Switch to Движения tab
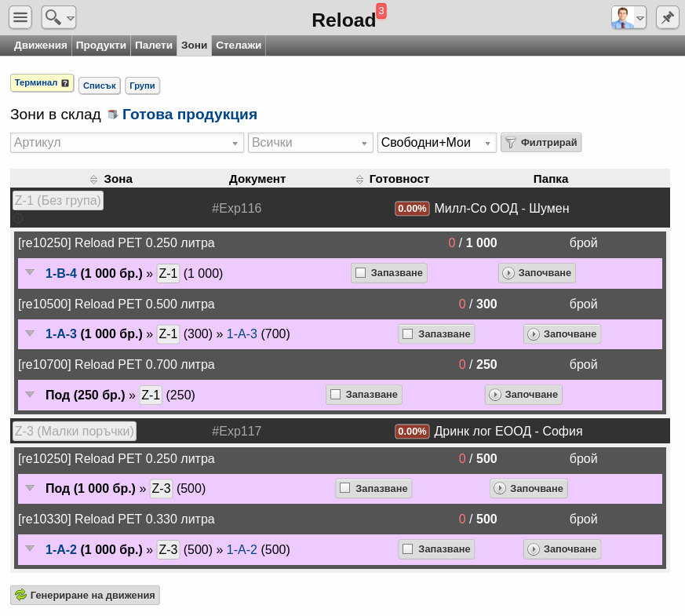Screen dimensions: 685x616 click(x=41, y=46)
